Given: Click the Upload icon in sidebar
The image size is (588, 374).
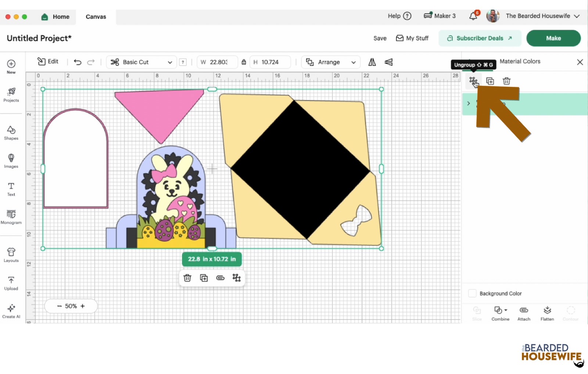Looking at the screenshot, I should 11,283.
